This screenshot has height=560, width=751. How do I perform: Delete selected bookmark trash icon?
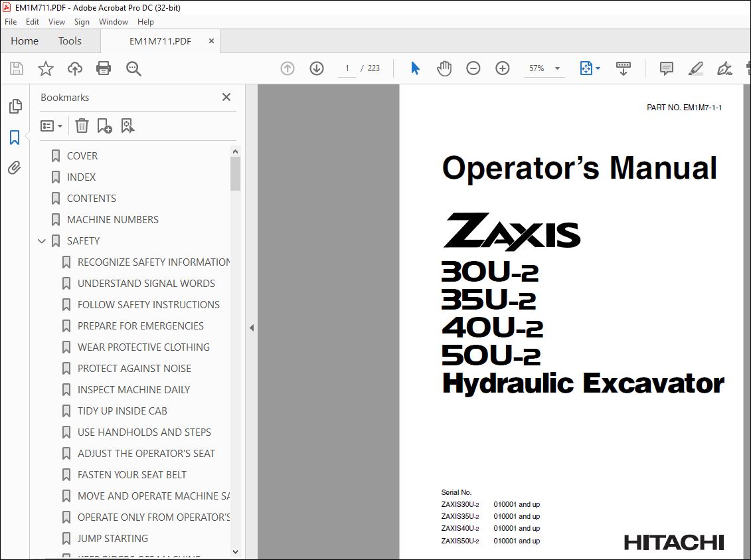click(x=82, y=126)
